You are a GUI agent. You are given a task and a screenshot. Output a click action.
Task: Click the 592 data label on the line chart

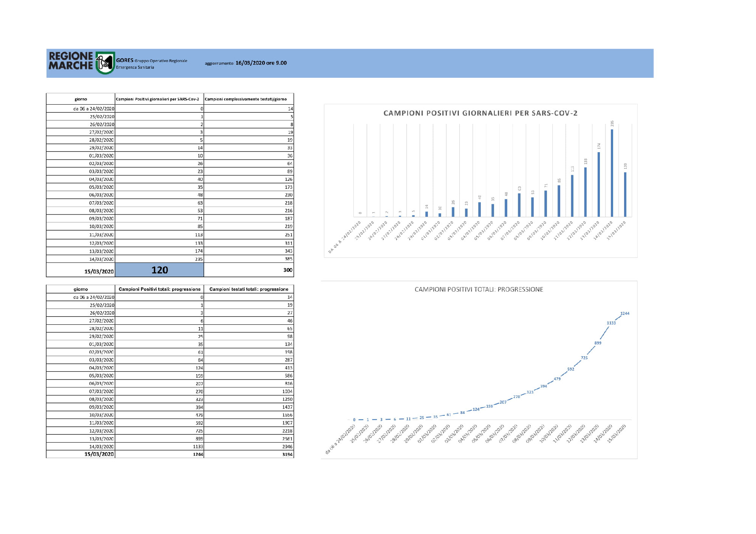[x=571, y=369]
